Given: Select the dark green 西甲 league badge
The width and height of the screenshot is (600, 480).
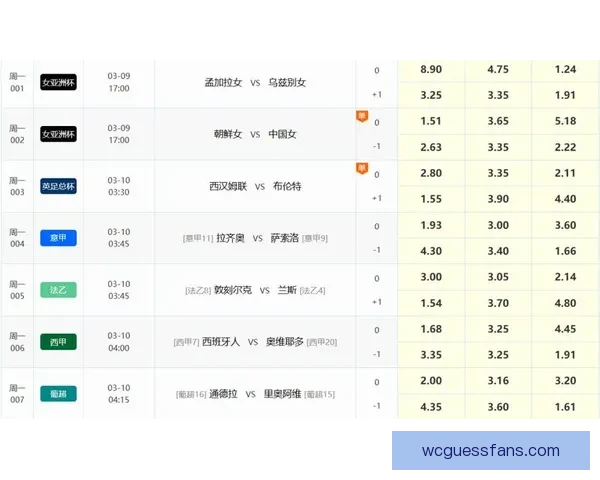Looking at the screenshot, I should click(x=59, y=342).
